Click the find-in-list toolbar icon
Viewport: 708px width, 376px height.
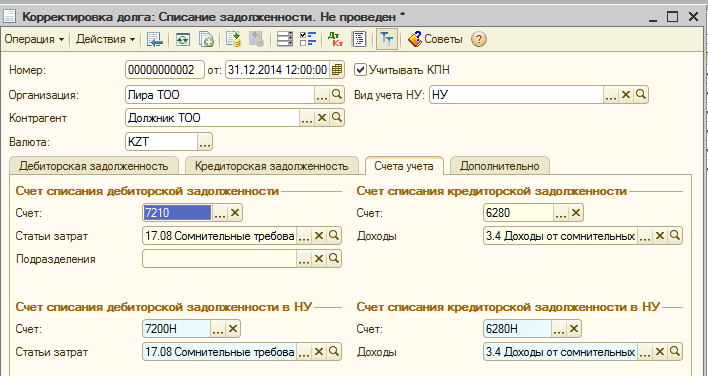click(x=155, y=39)
